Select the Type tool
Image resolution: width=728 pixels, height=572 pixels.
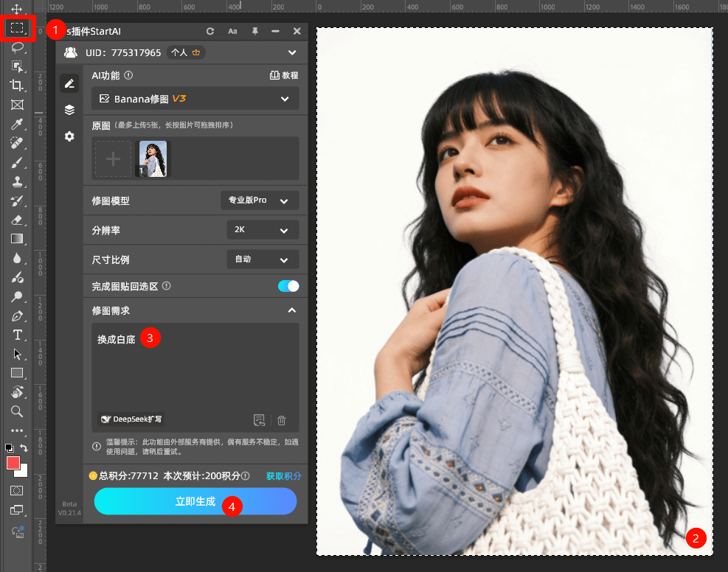(x=16, y=335)
